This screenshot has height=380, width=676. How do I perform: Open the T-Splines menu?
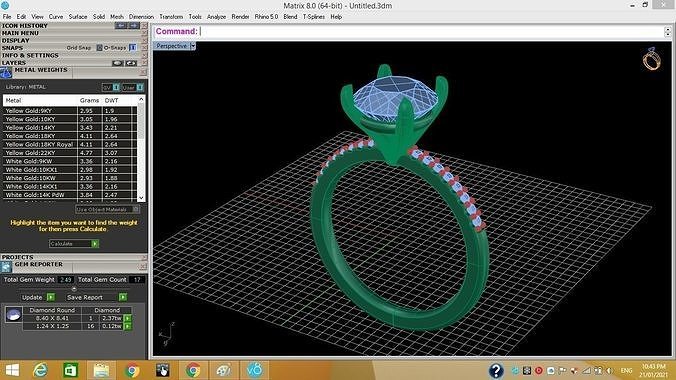313,16
